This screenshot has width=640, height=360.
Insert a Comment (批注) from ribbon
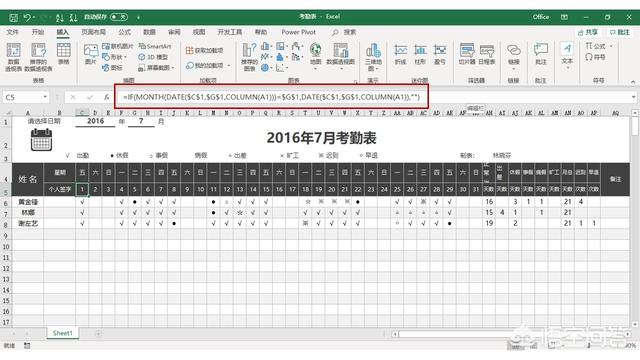pos(541,54)
